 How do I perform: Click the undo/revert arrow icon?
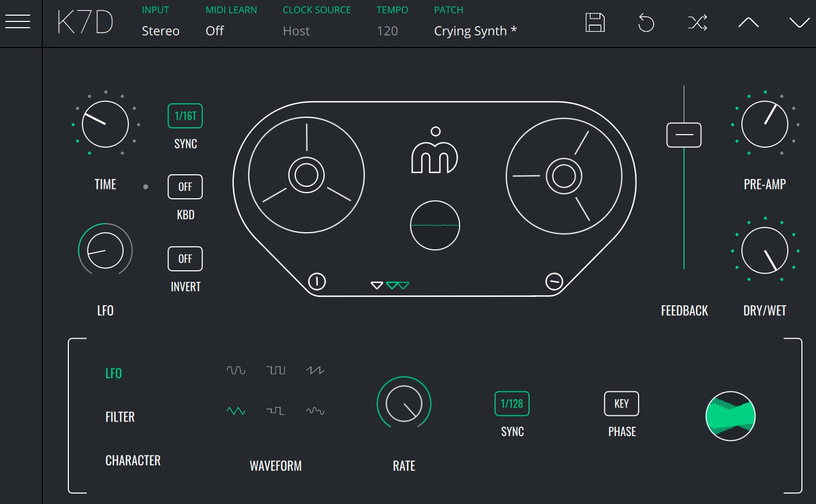[646, 23]
